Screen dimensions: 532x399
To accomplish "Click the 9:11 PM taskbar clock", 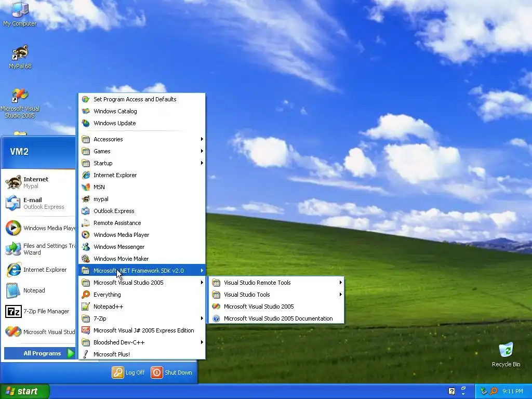I will pyautogui.click(x=513, y=391).
